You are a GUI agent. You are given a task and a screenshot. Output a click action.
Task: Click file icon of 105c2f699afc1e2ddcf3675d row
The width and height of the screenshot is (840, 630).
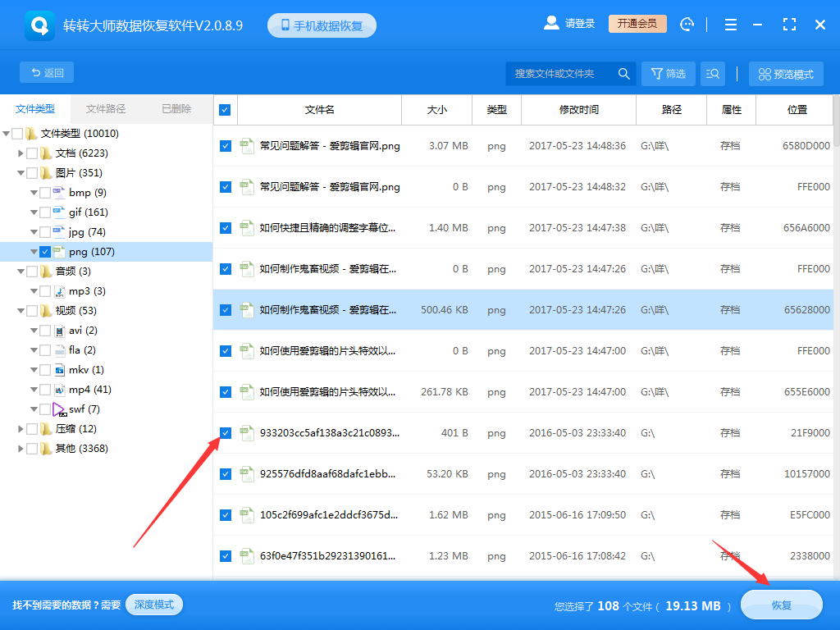(247, 515)
